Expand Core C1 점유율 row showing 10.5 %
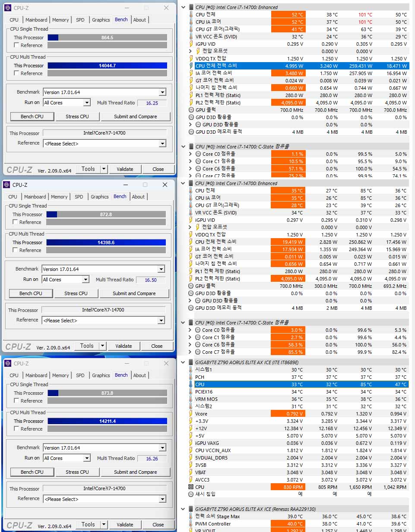The image size is (415, 532). point(190,161)
